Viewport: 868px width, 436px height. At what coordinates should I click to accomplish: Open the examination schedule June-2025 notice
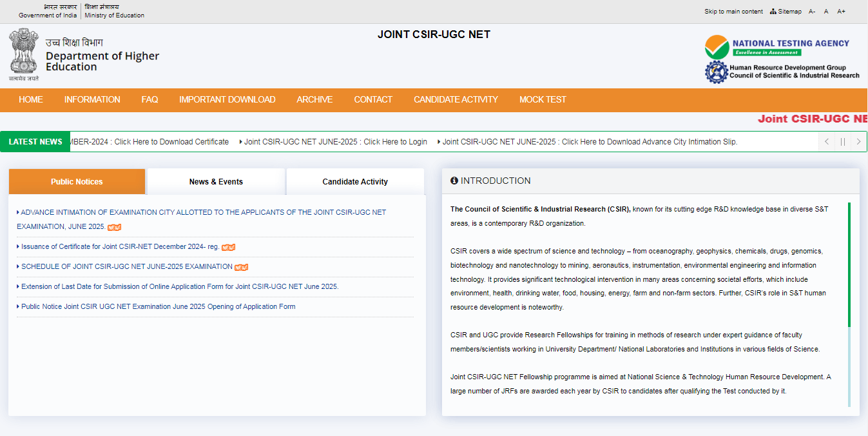tap(126, 267)
